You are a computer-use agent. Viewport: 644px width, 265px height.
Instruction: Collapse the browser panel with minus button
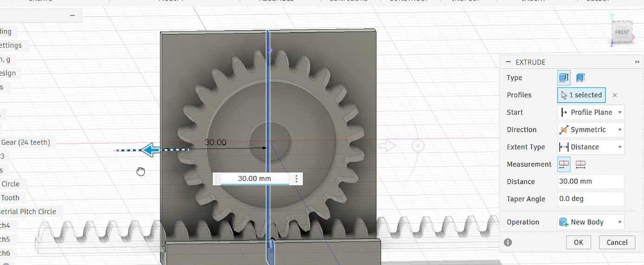pyautogui.click(x=72, y=15)
